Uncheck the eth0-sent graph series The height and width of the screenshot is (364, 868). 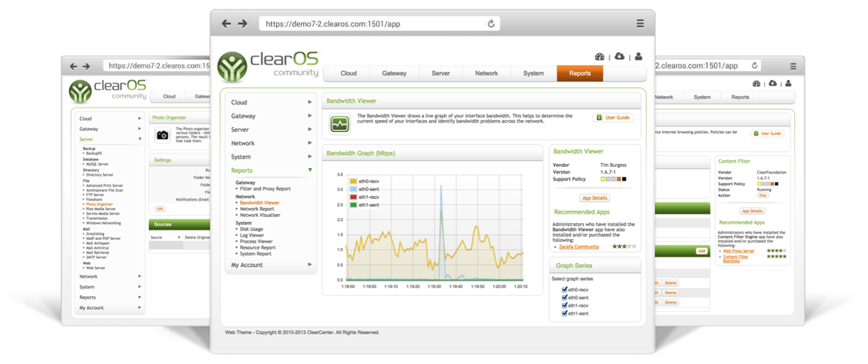[564, 298]
